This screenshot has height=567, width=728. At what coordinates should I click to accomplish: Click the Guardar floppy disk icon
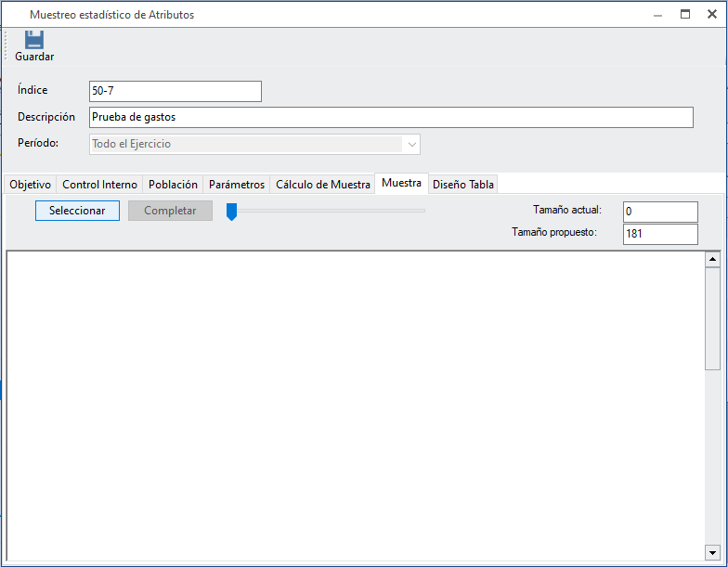click(34, 40)
